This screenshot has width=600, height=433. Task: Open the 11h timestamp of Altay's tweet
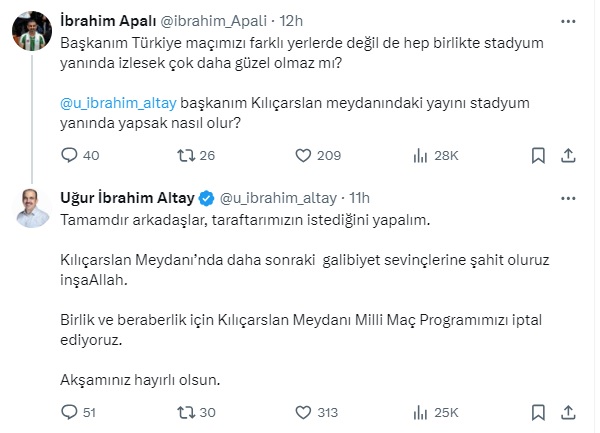(x=358, y=196)
